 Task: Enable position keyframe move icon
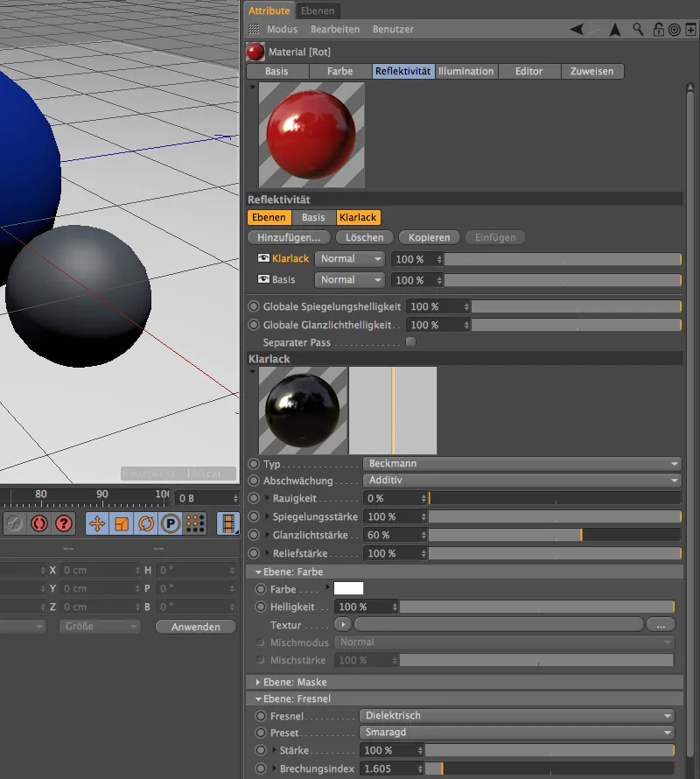tap(97, 523)
